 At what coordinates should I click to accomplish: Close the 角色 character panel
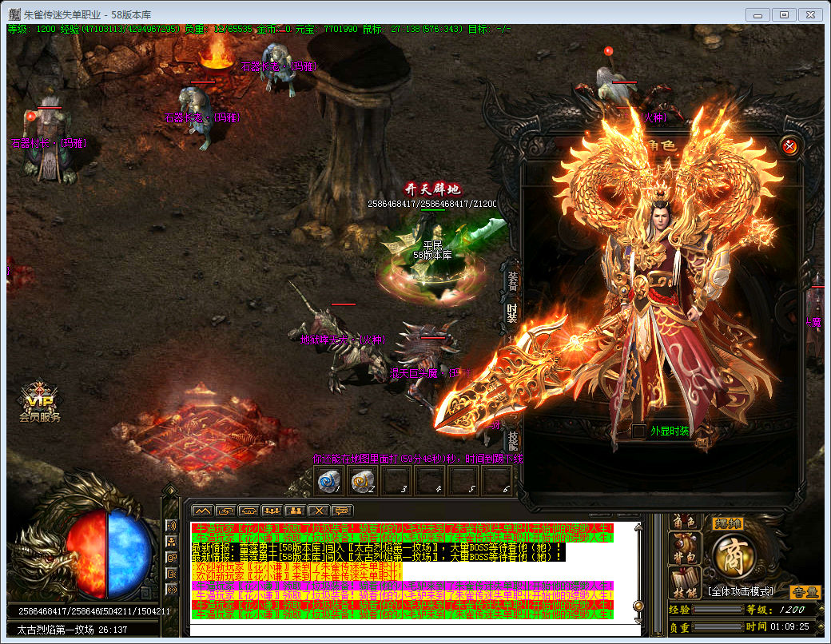point(789,146)
